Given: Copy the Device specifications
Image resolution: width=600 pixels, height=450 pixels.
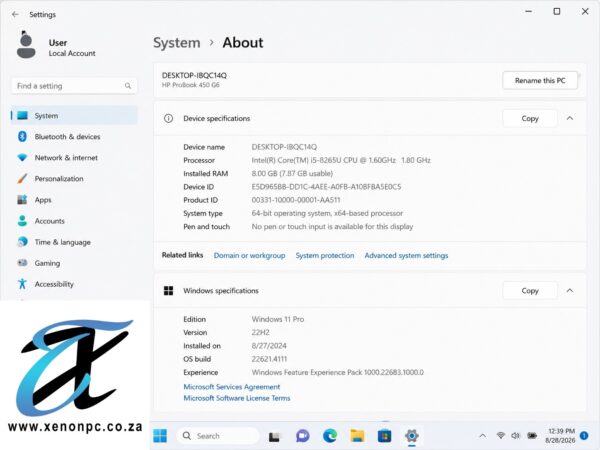Looking at the screenshot, I should pos(530,118).
